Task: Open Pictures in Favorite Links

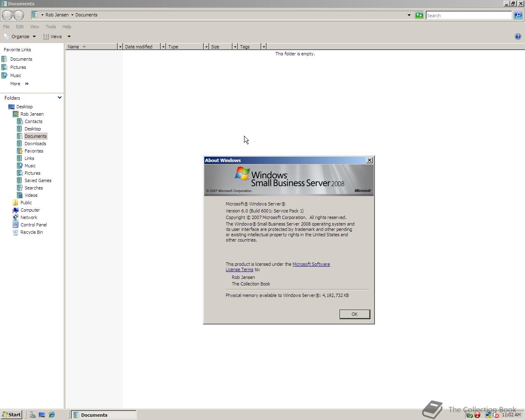Action: tap(18, 67)
